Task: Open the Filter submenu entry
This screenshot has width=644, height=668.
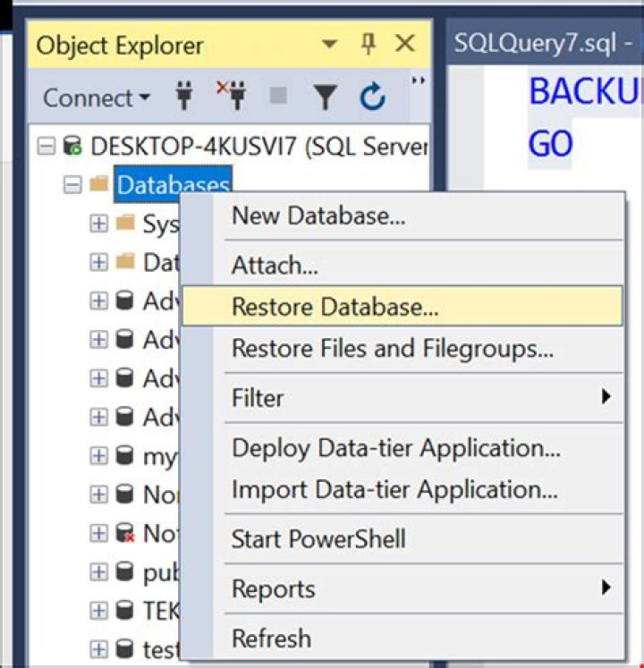Action: coord(258,397)
